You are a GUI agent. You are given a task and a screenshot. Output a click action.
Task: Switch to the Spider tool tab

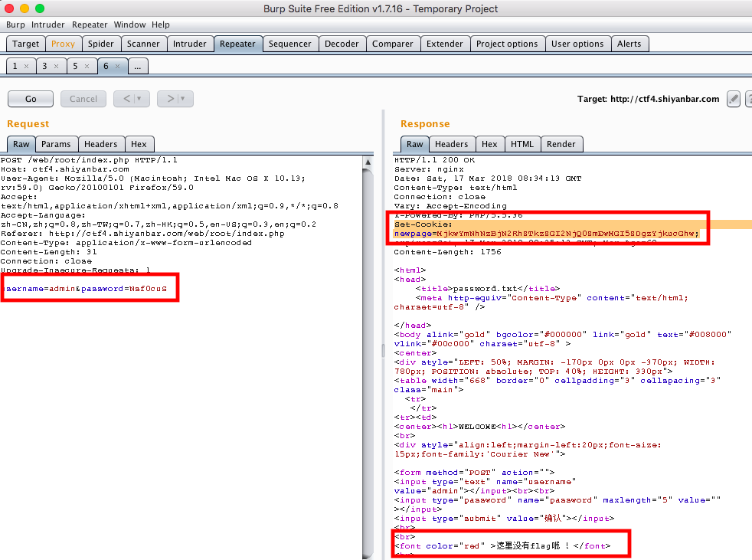pos(101,44)
